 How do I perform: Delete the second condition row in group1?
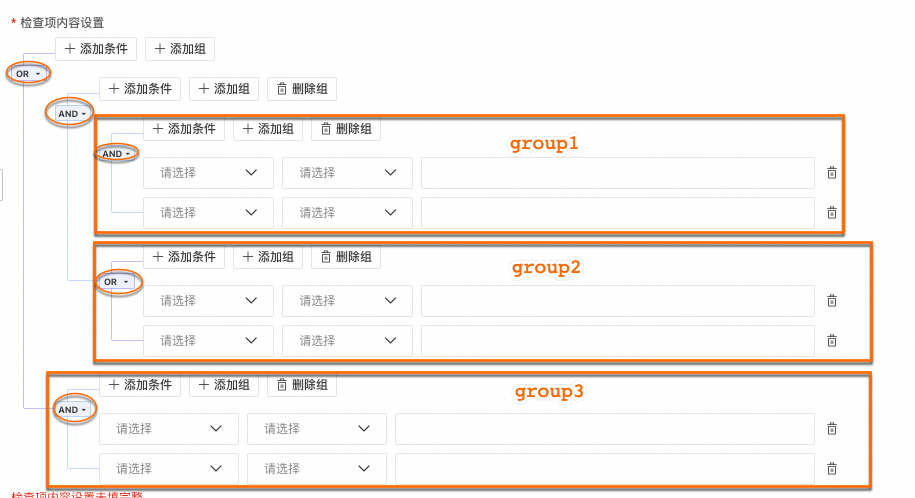(x=831, y=213)
